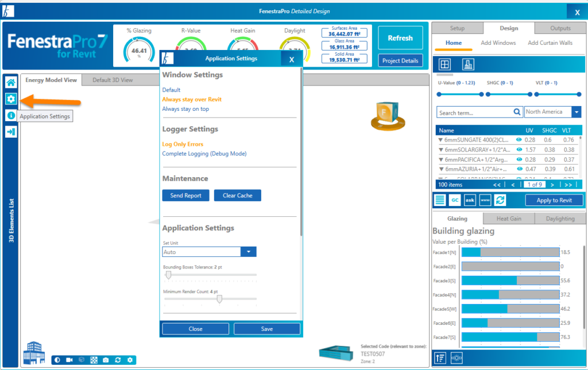Click the sync arrows icon in view toolbar
Screen dimensions: 588x370
118,360
